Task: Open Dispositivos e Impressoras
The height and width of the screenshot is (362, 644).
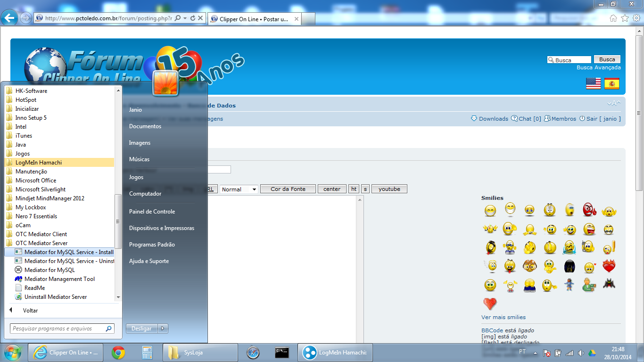Action: coord(162,228)
